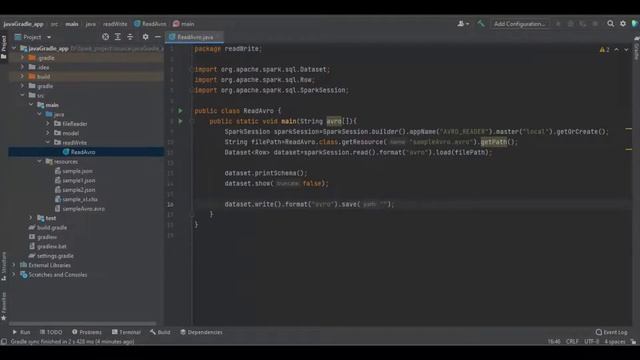Toggle the Gradle right side panel
Screen dimensions: 640x360
(636, 48)
